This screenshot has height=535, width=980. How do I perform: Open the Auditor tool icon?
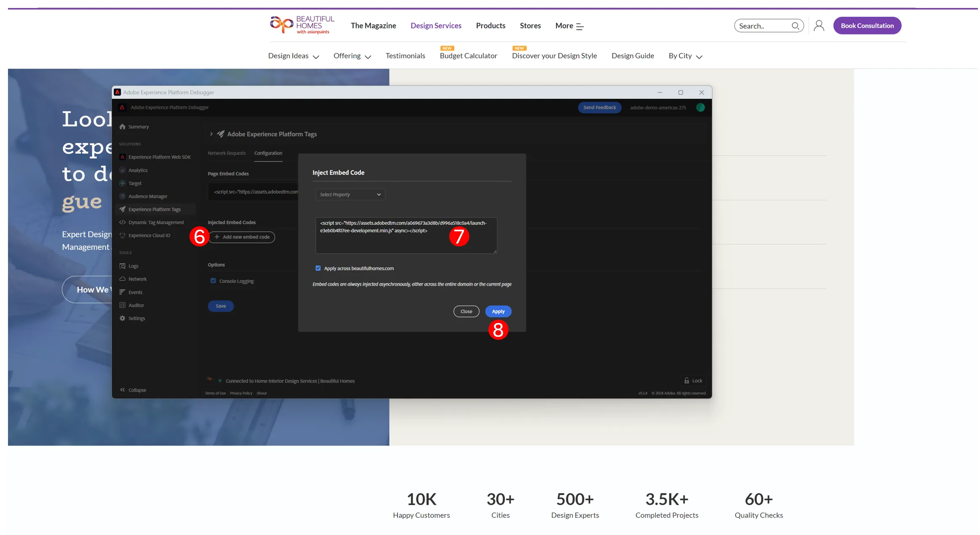[122, 305]
